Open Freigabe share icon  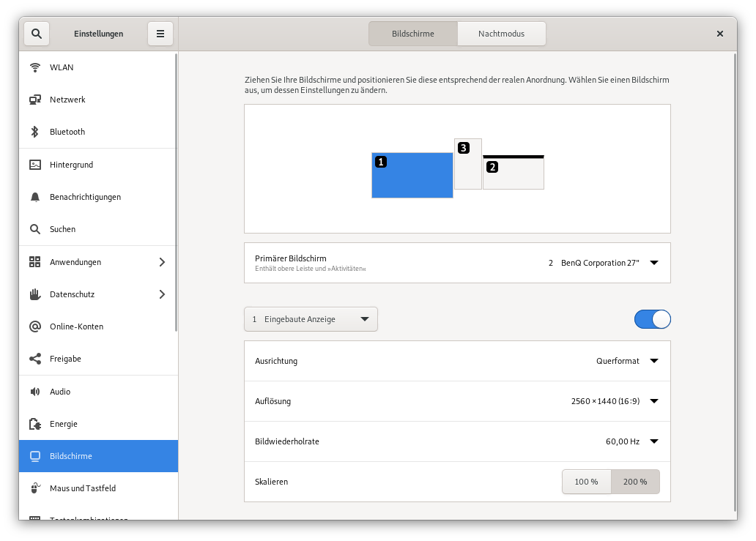pyautogui.click(x=34, y=359)
